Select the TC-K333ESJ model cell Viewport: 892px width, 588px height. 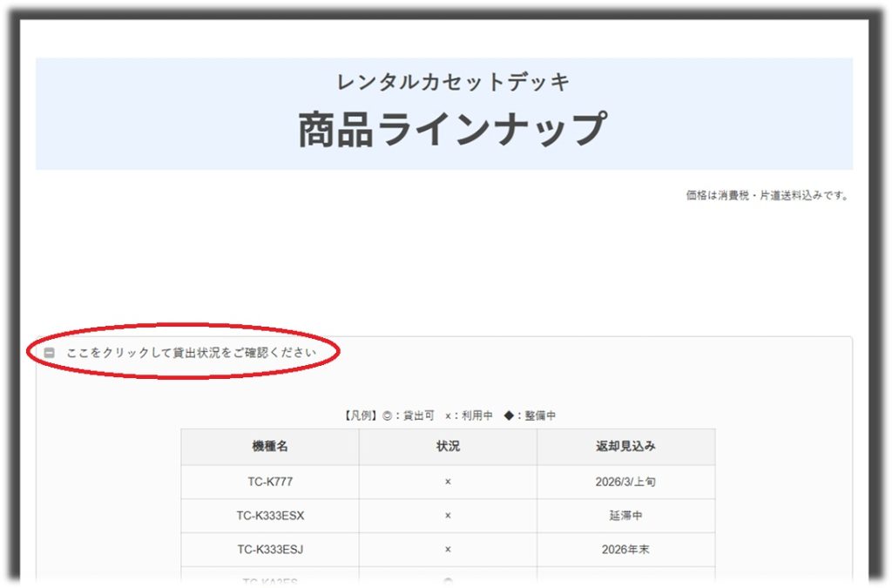click(x=270, y=550)
